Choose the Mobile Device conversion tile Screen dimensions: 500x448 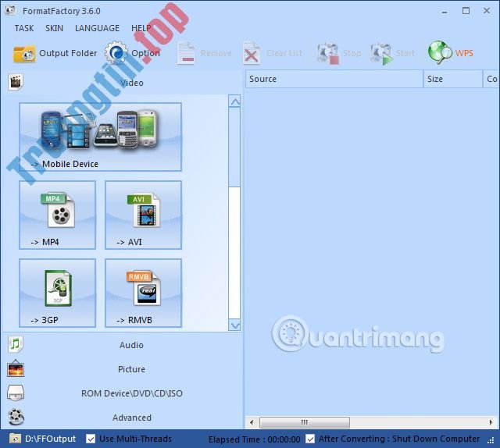pos(101,137)
